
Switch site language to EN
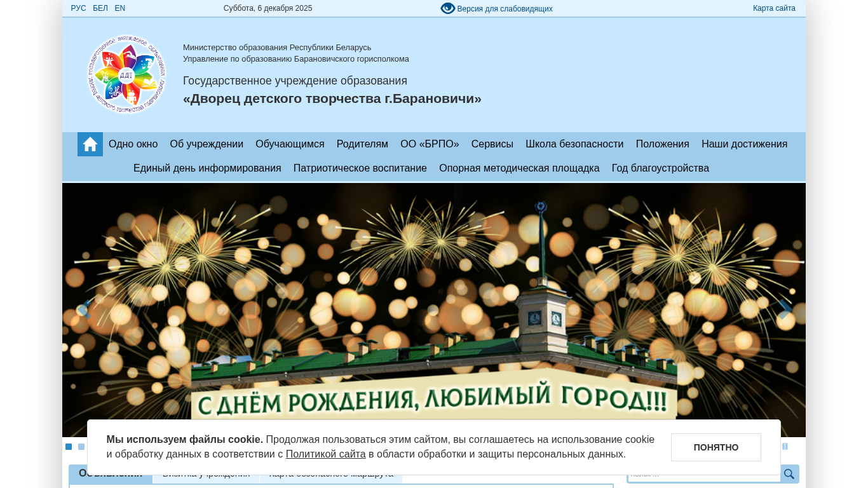click(x=120, y=8)
